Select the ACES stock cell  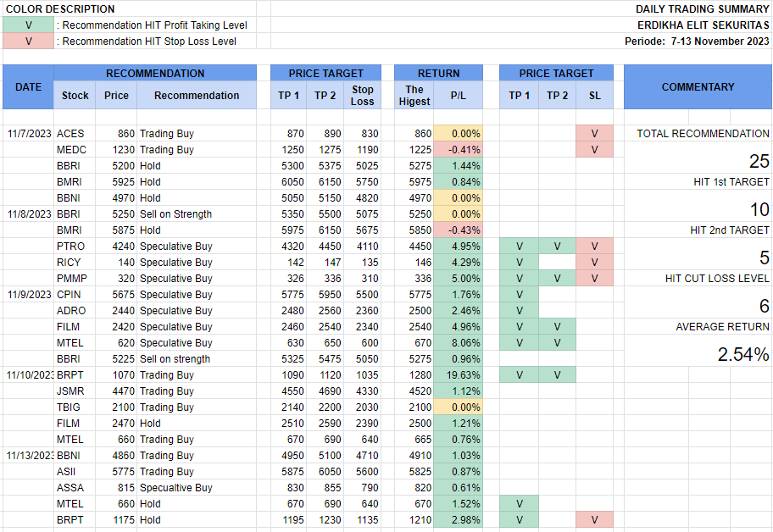click(x=71, y=134)
